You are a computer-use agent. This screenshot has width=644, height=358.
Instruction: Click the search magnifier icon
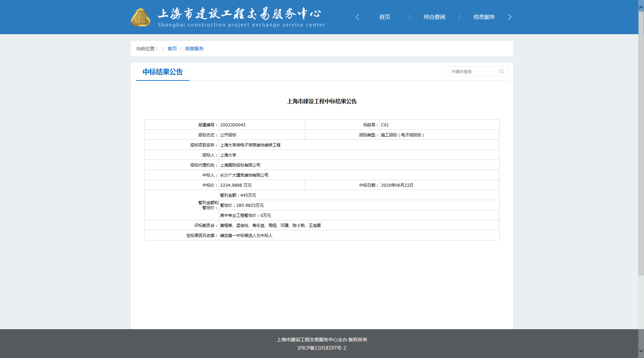501,71
